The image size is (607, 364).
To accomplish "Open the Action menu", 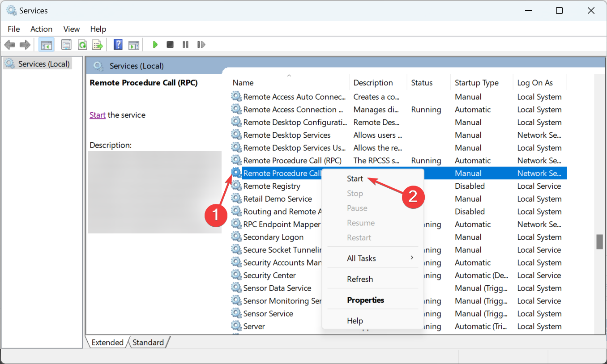I will 41,29.
